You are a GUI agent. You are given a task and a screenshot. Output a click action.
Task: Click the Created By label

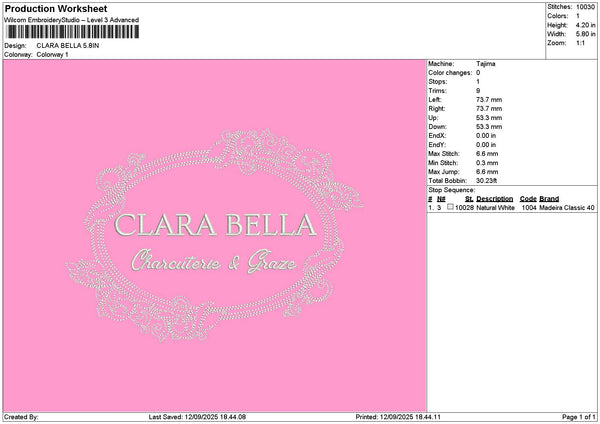tap(21, 417)
